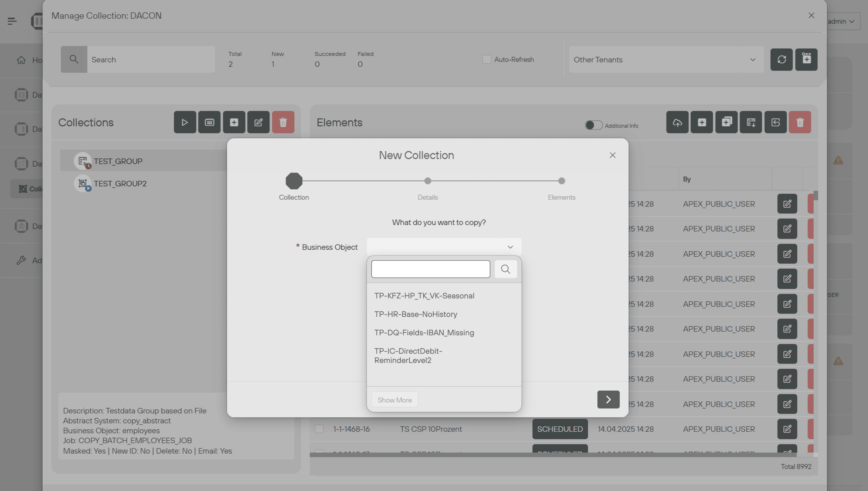Image resolution: width=868 pixels, height=491 pixels.
Task: Click the Details step marker in wizard
Action: coord(427,181)
